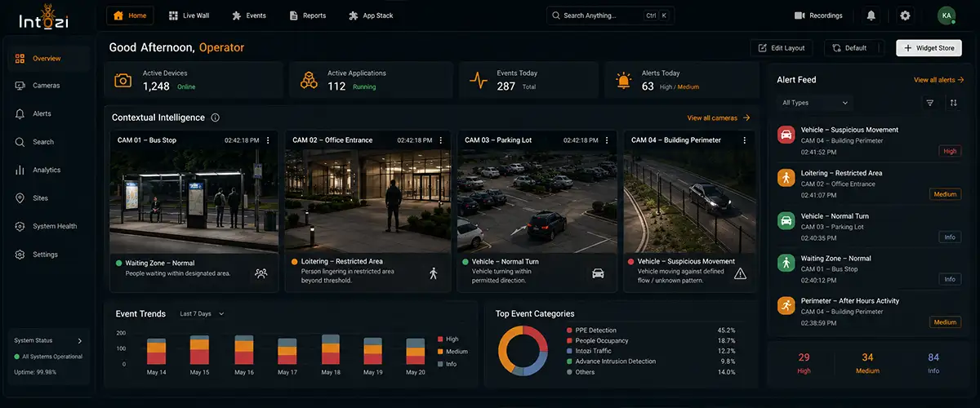The image size is (980, 408).
Task: Click the red High legend swatch in Event Trends
Action: coord(441,339)
